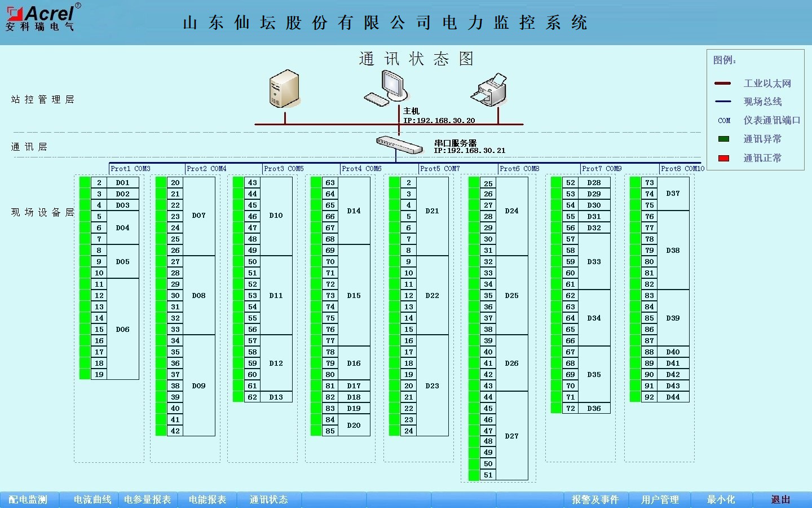Select device D32
This screenshot has height=508, width=812.
pos(594,228)
